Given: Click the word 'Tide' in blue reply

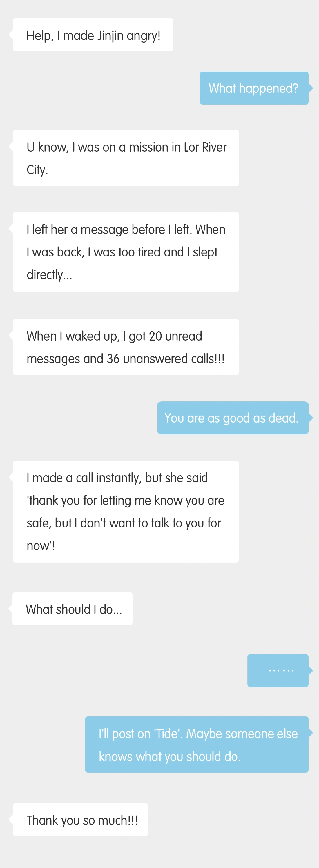Looking at the screenshot, I should click(x=166, y=734).
